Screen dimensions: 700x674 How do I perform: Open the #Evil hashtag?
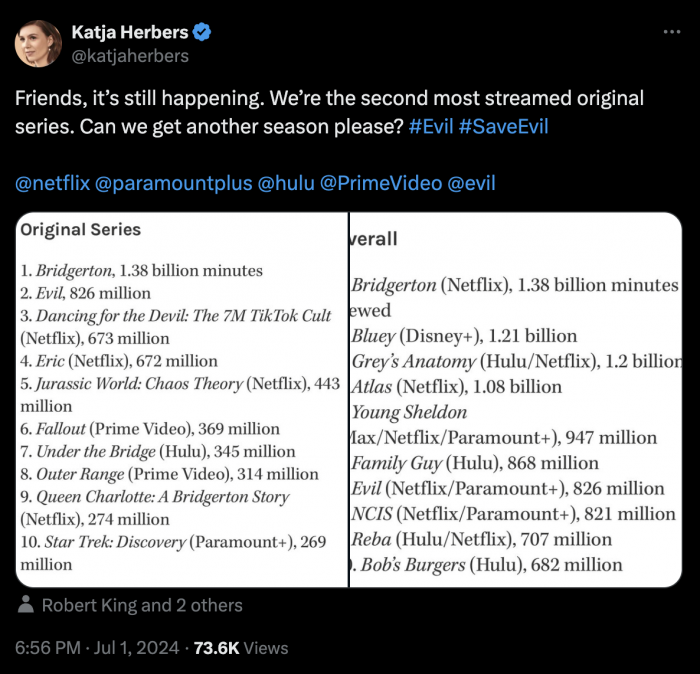click(431, 126)
